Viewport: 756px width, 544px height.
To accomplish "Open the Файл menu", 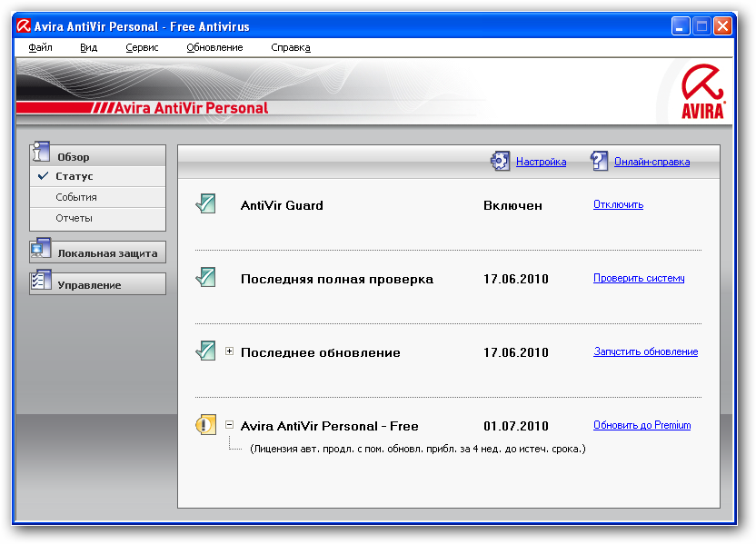I will point(40,47).
